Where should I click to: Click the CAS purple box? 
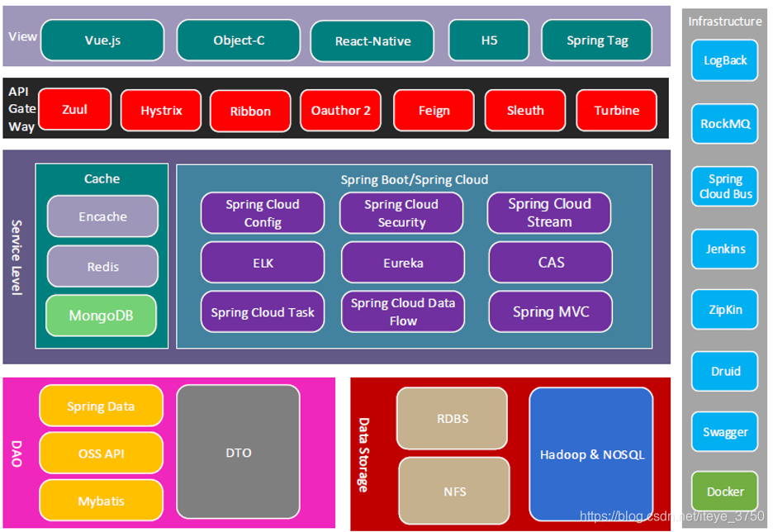click(551, 263)
